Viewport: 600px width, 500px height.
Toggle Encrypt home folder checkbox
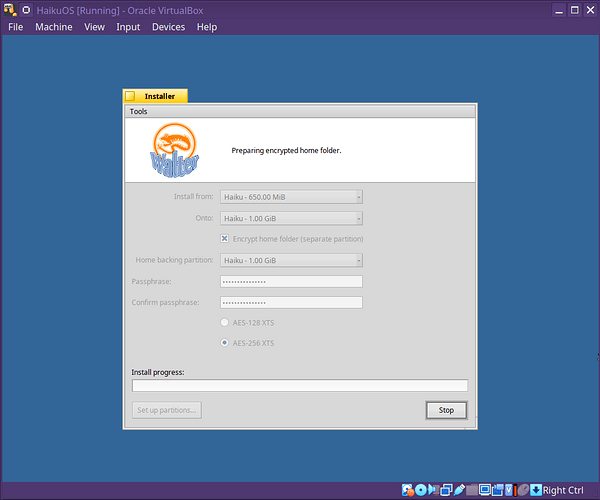point(225,239)
